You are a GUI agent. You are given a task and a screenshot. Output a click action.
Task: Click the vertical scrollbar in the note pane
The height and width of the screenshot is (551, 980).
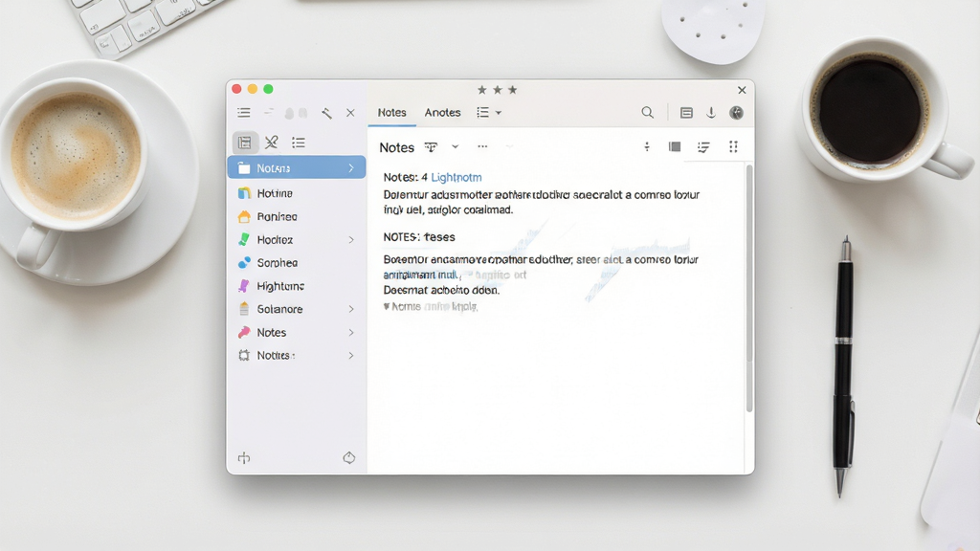(x=749, y=287)
